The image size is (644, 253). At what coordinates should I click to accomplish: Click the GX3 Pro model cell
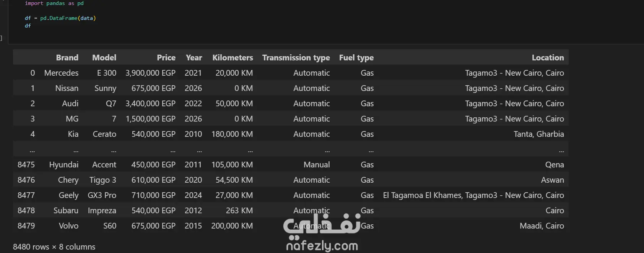tap(102, 195)
